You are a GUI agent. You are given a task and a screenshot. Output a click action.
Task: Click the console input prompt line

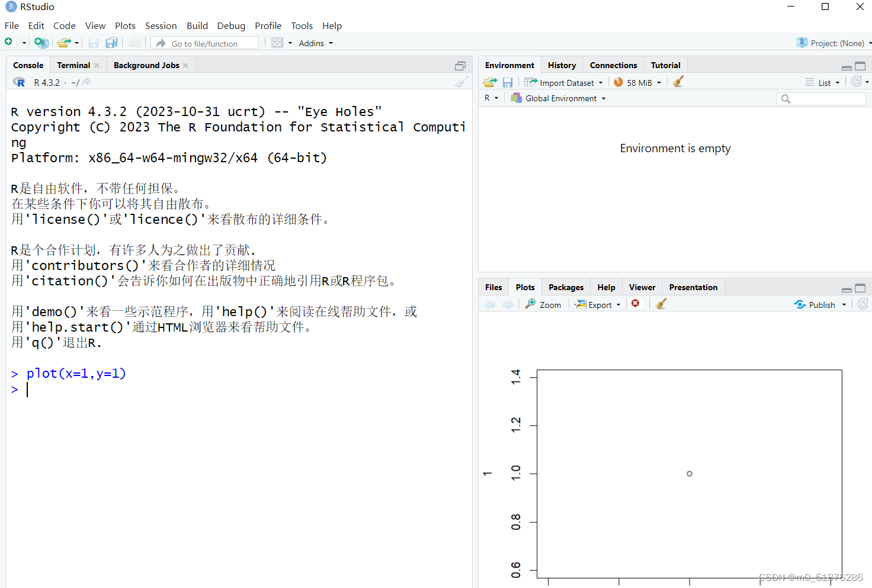coord(239,389)
